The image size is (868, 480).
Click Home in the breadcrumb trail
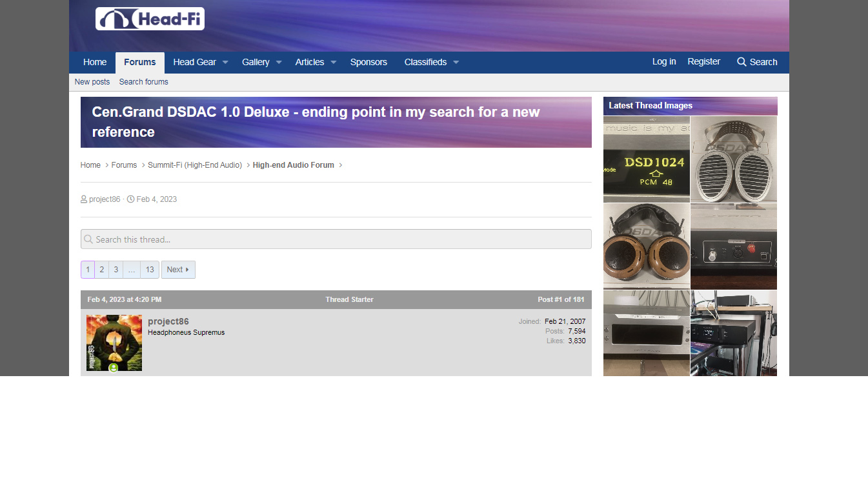pyautogui.click(x=90, y=165)
